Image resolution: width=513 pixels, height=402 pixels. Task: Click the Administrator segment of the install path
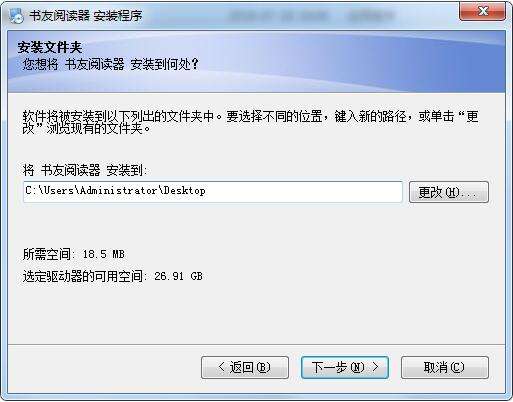tap(118, 190)
